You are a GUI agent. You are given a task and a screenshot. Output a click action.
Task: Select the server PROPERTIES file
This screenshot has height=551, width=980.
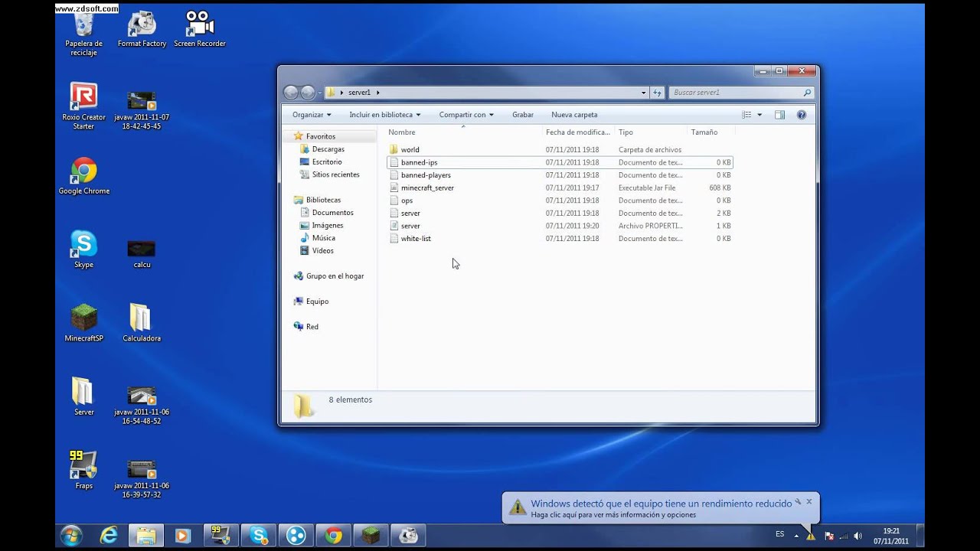tap(560, 226)
